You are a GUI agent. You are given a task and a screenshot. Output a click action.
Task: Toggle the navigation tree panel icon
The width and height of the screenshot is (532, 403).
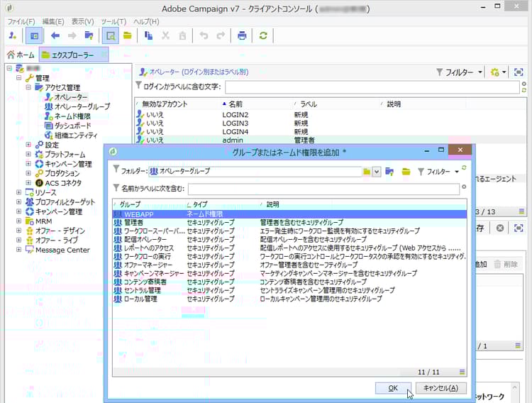pos(34,35)
